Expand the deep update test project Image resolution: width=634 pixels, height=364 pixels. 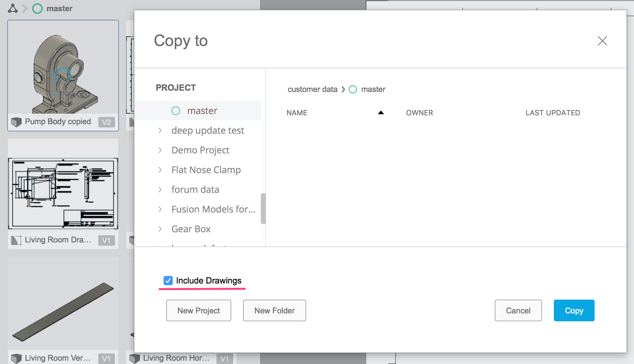(x=160, y=130)
